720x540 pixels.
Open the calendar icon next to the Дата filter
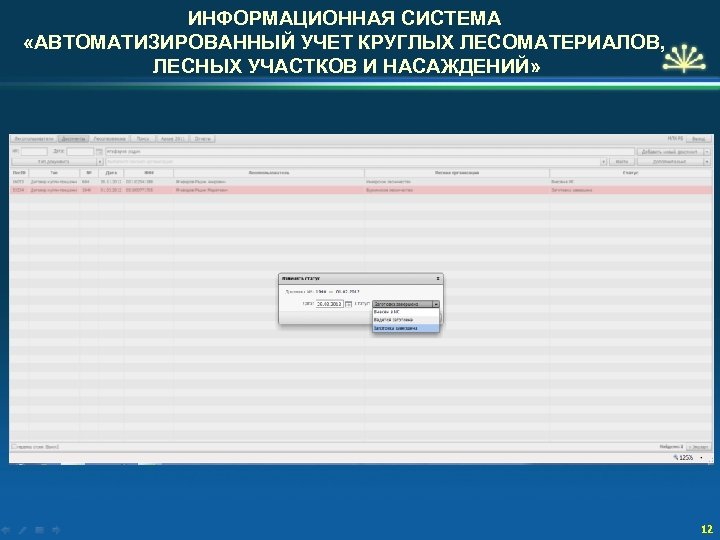tap(99, 152)
